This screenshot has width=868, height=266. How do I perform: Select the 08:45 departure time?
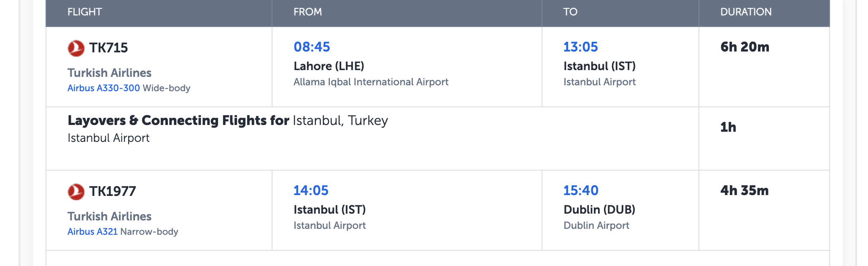pyautogui.click(x=312, y=47)
